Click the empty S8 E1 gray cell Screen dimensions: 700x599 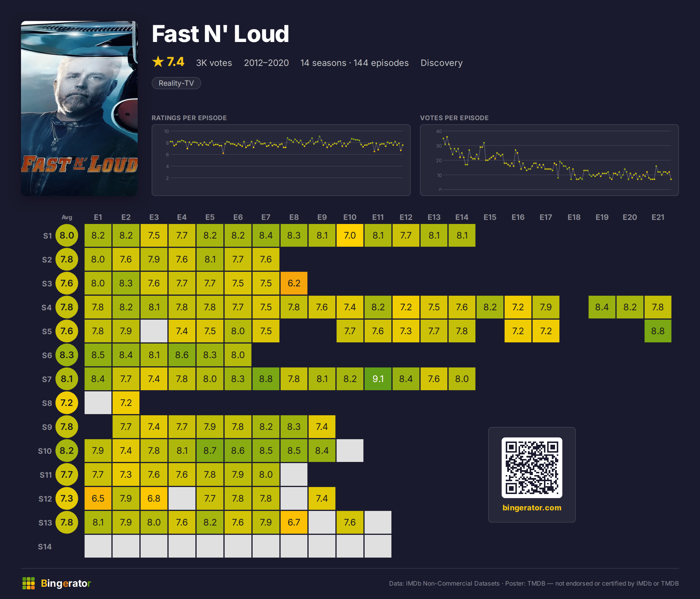click(98, 403)
